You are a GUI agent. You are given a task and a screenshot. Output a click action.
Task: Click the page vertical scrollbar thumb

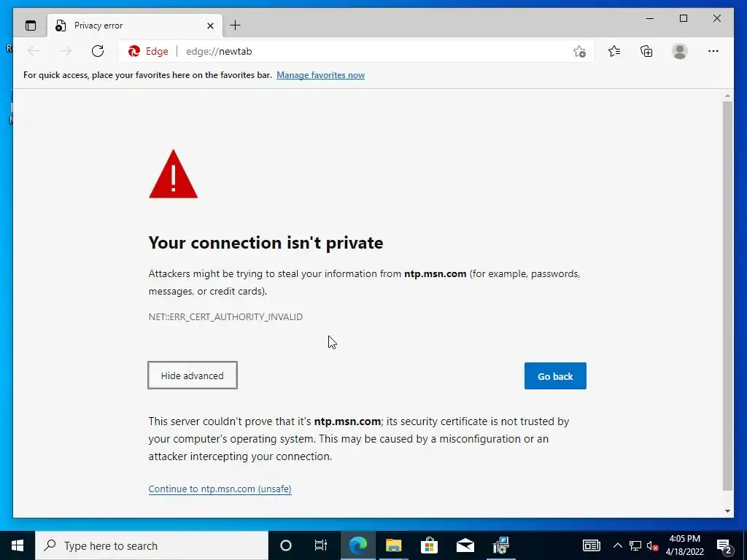(x=727, y=295)
